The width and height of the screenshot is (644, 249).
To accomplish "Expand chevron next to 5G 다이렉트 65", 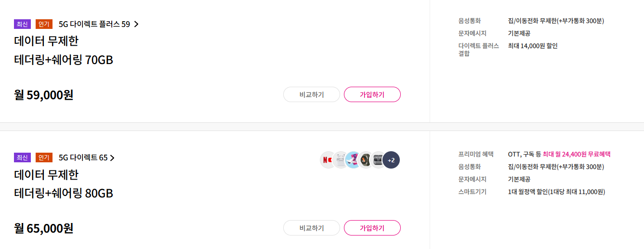I will tap(112, 157).
